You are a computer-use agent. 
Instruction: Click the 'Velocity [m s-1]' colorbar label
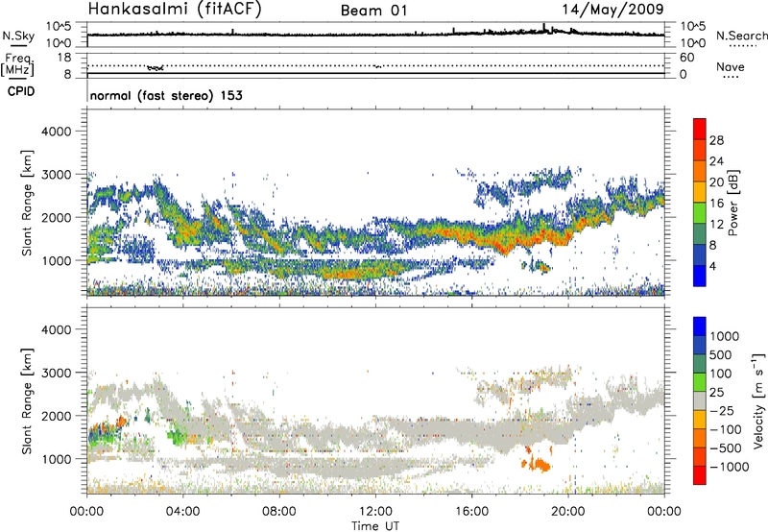[x=758, y=400]
